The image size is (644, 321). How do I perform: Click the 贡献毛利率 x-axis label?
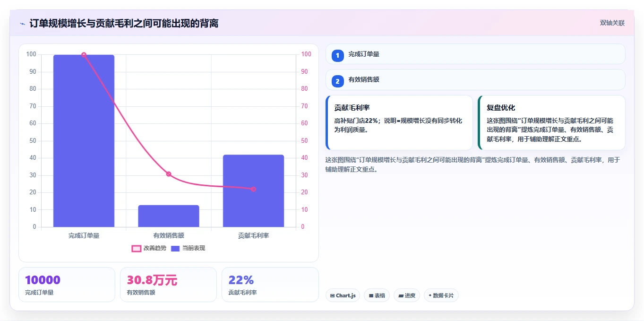(x=253, y=235)
